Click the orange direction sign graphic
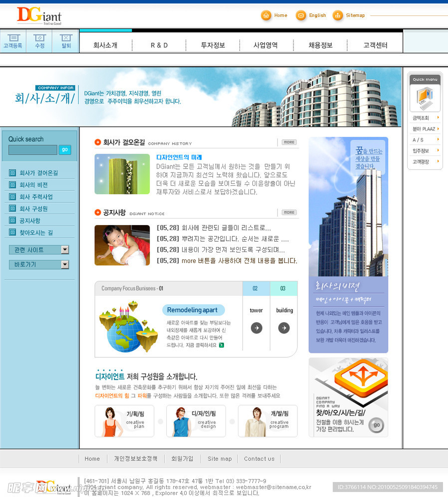 362,378
